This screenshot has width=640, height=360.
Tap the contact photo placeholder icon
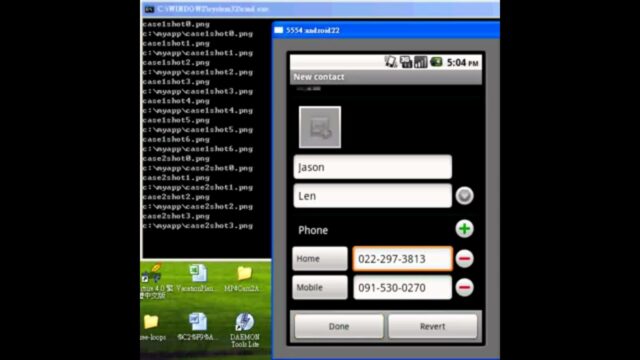(320, 127)
